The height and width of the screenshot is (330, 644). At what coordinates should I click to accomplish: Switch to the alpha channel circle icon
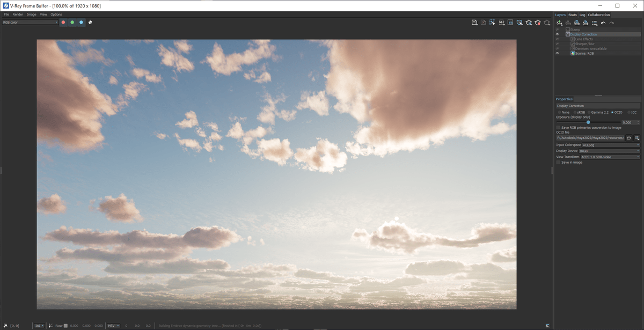[x=90, y=23]
